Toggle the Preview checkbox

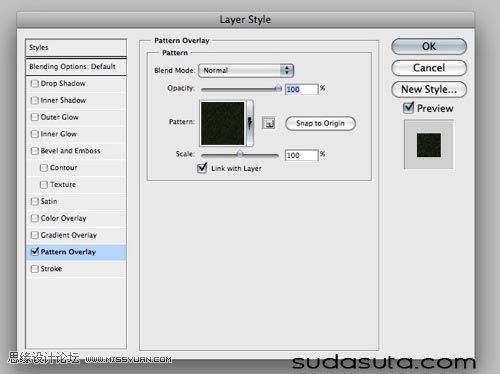[x=408, y=108]
